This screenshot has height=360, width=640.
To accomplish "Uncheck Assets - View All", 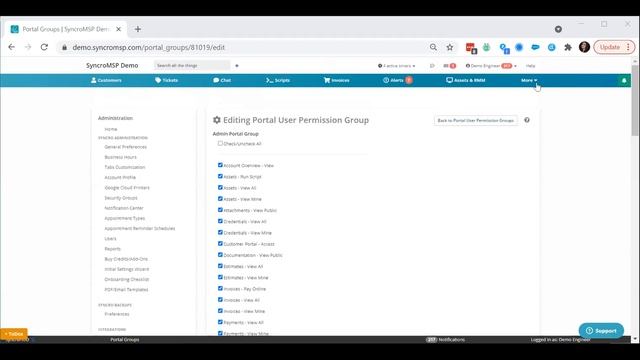I will (220, 187).
